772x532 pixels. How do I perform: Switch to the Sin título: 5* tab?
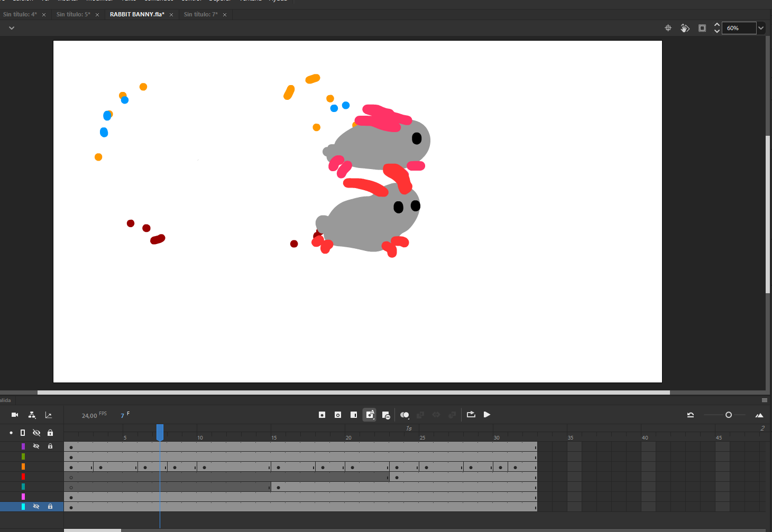pyautogui.click(x=73, y=14)
